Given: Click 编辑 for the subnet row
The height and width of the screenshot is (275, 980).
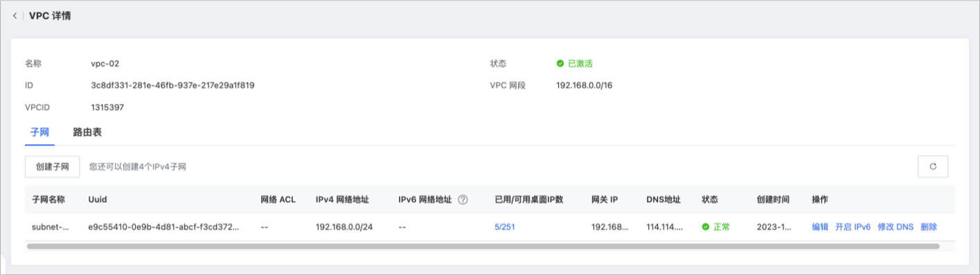Looking at the screenshot, I should click(820, 227).
